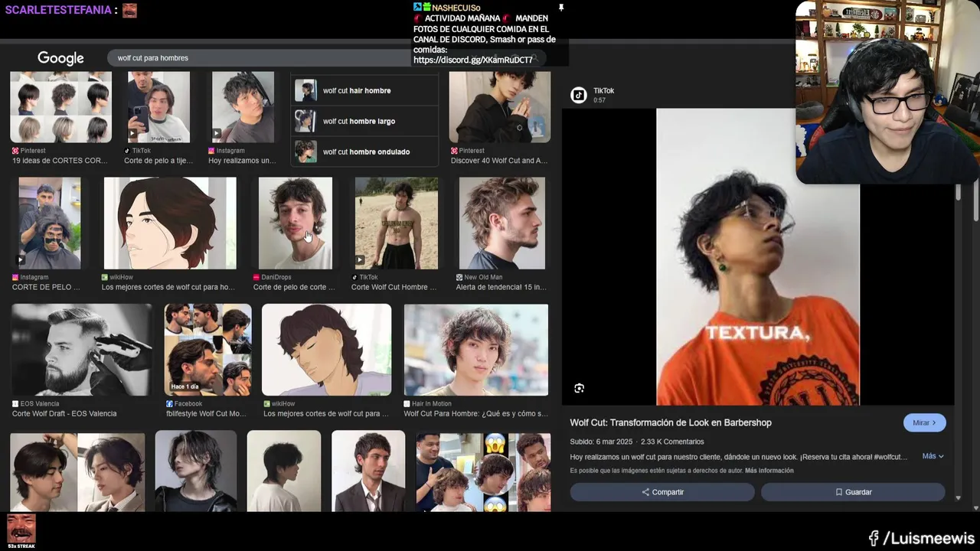Click the Facebook icon next to /Luismeewis
980x551 pixels.
pyautogui.click(x=874, y=539)
